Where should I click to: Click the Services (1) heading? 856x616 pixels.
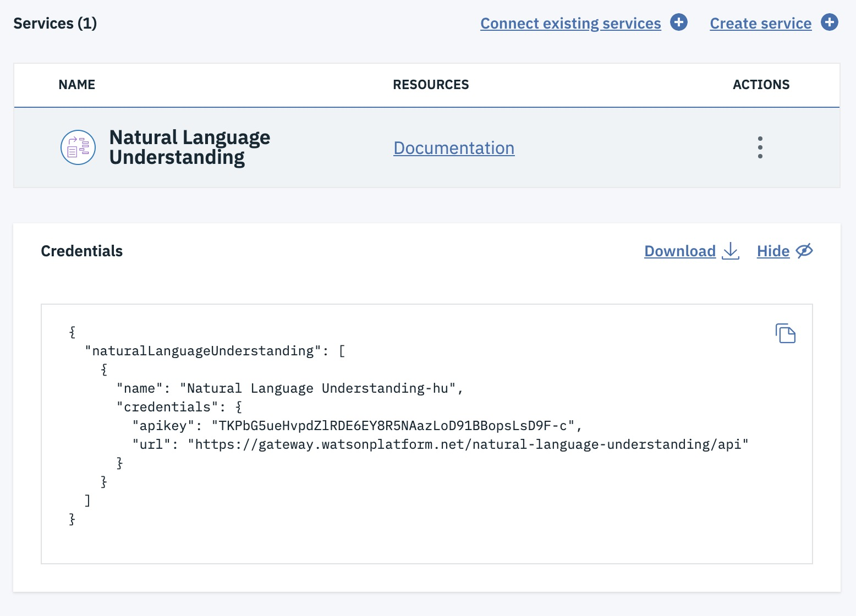pos(55,23)
